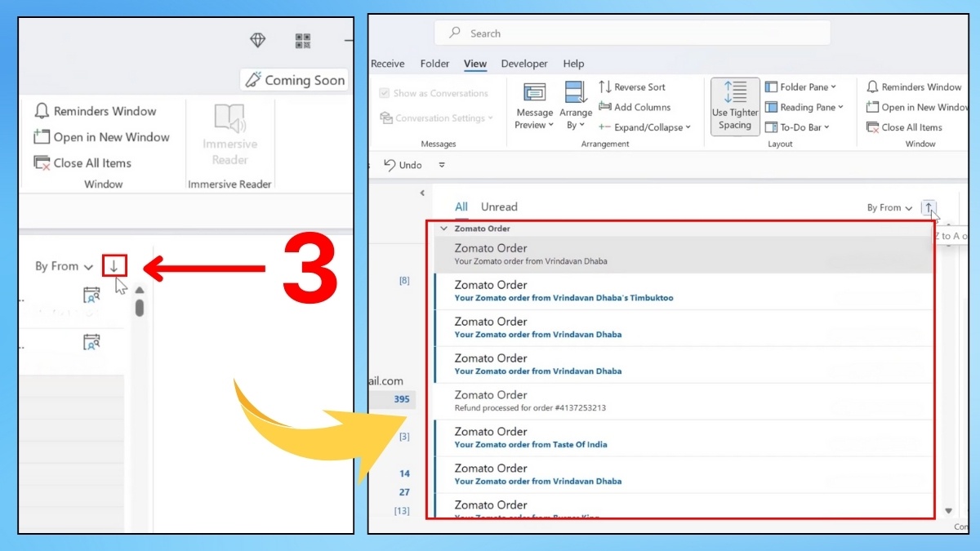Switch to the Developer tab
The width and height of the screenshot is (980, 551).
point(524,64)
